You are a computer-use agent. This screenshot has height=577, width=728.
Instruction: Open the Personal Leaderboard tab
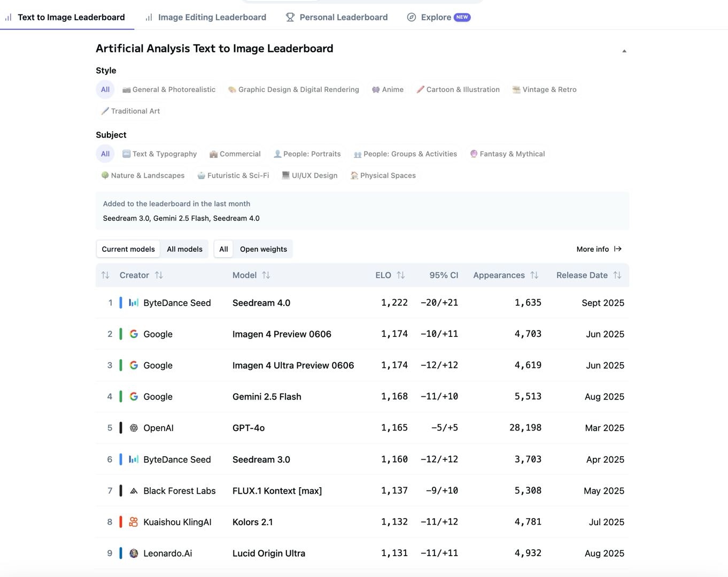(337, 17)
